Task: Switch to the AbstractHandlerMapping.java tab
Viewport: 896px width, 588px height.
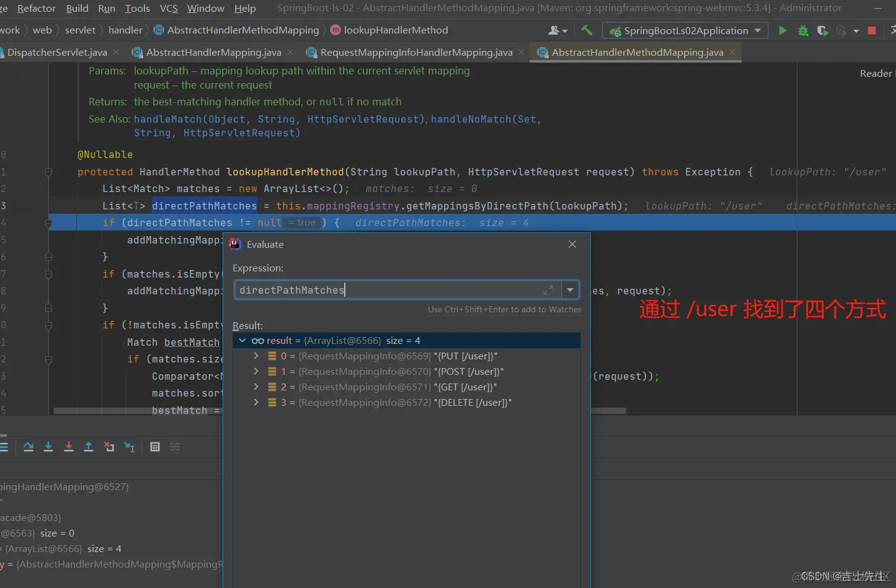Action: pyautogui.click(x=214, y=53)
